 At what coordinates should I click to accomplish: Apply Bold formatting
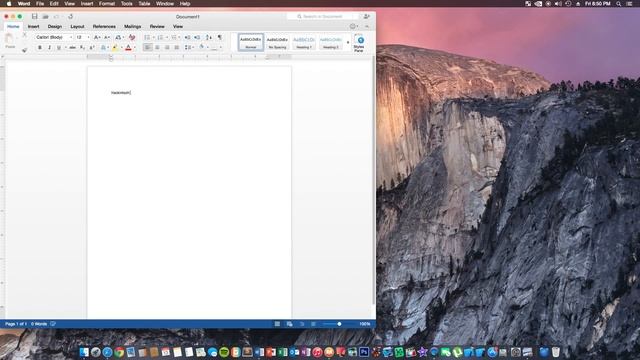[40, 48]
